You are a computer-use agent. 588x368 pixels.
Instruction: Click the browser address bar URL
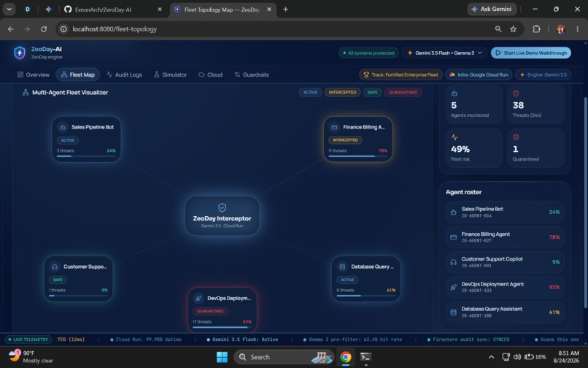click(x=115, y=29)
